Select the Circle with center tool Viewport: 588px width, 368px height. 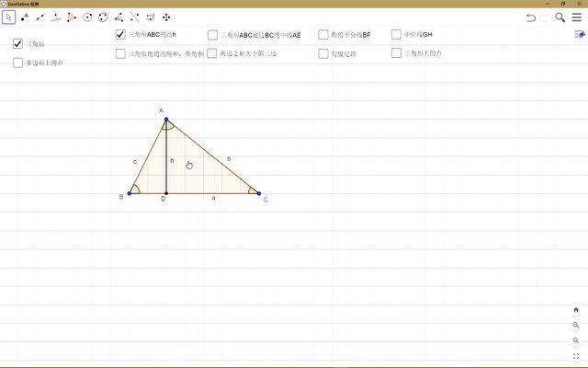tap(87, 17)
